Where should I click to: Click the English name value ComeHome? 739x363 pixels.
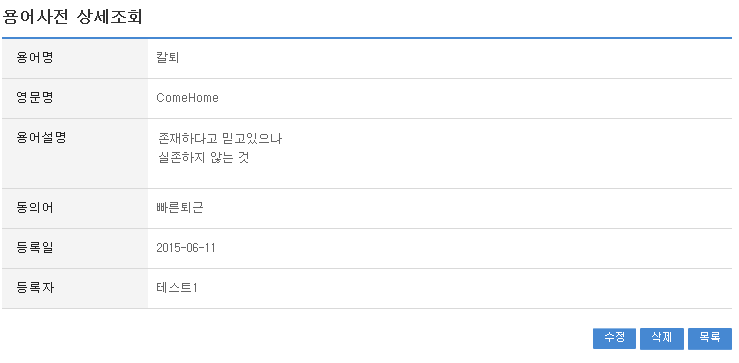pos(188,98)
